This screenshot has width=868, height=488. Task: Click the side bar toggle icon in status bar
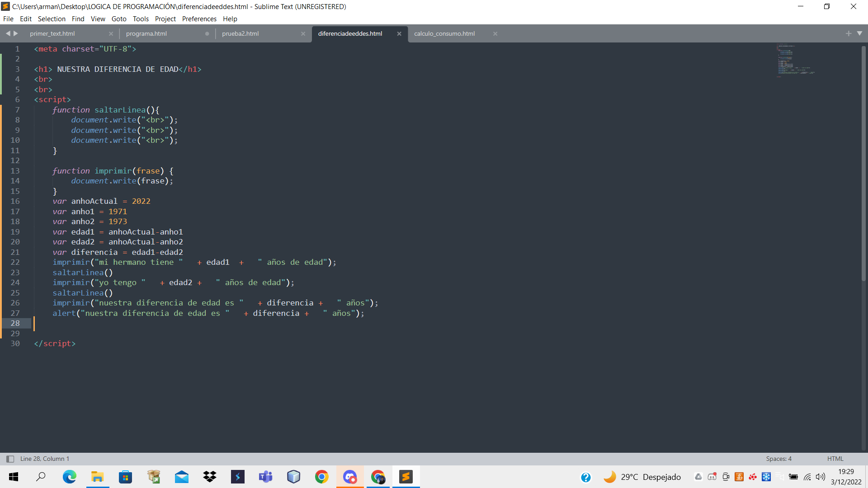click(10, 459)
